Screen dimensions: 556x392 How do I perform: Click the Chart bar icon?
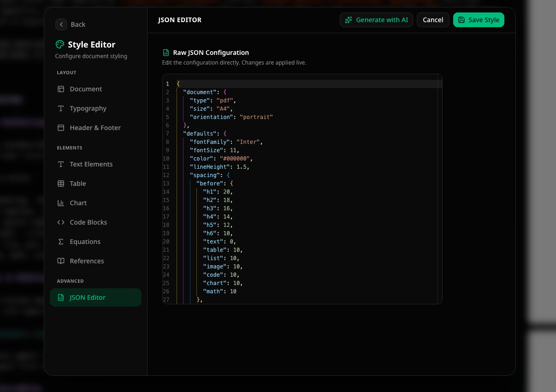click(x=61, y=203)
